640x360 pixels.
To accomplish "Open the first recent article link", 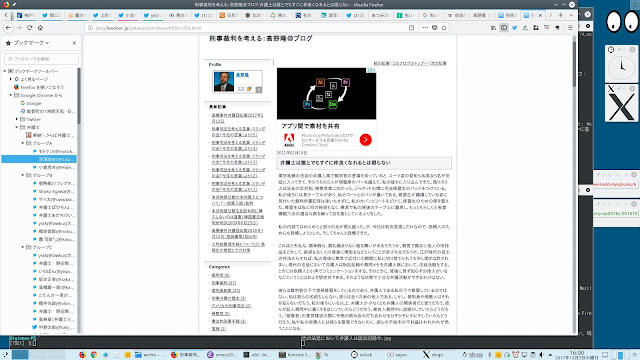I will pyautogui.click(x=238, y=118).
